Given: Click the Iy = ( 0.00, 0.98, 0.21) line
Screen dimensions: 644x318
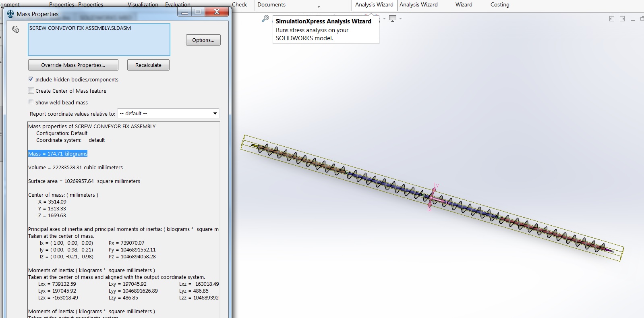Looking at the screenshot, I should pos(66,249).
